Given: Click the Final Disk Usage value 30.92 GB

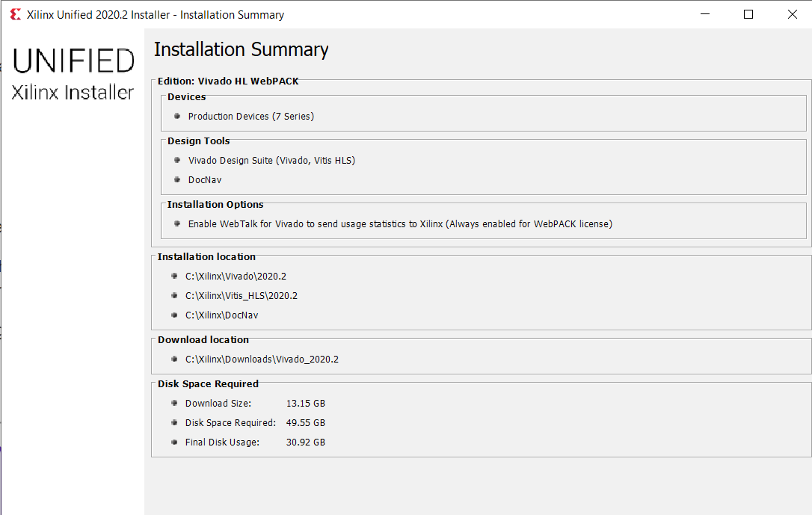Looking at the screenshot, I should 306,442.
